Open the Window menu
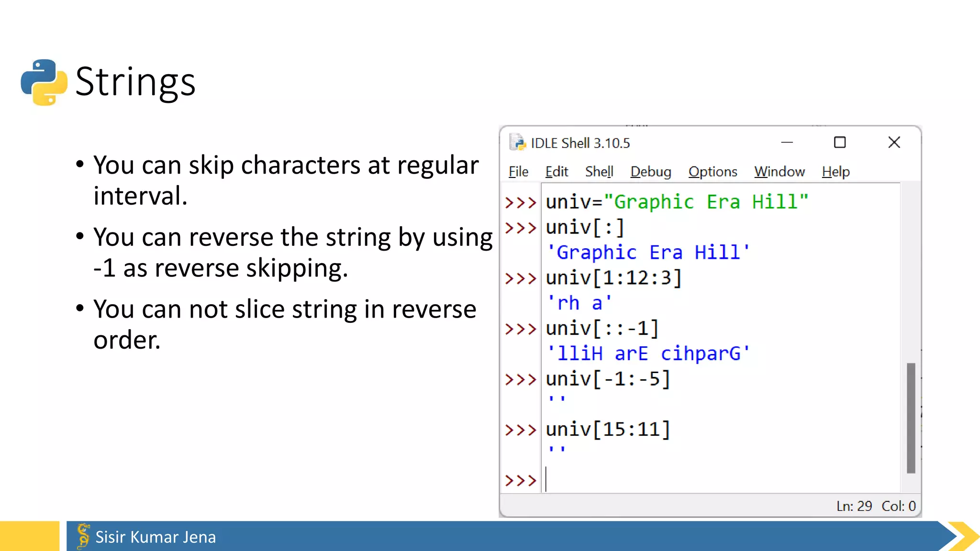 pos(780,171)
